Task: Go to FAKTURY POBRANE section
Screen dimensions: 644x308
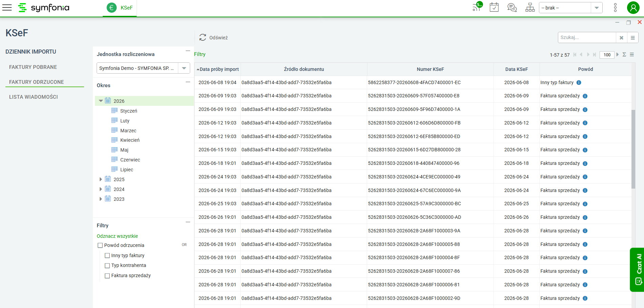Action: click(33, 67)
